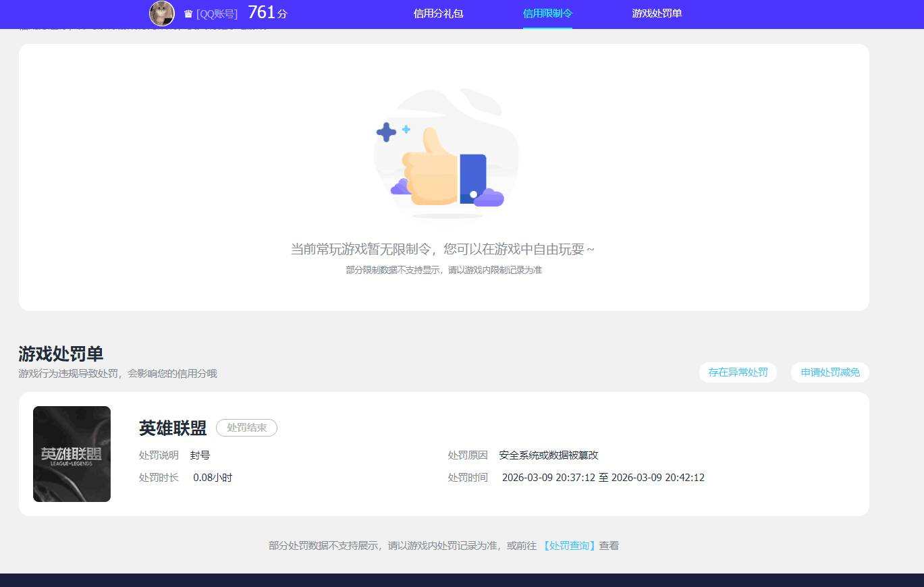This screenshot has height=587, width=924.
Task: Click the 游戏行为违规导致处罚 subtitle
Action: click(118, 374)
